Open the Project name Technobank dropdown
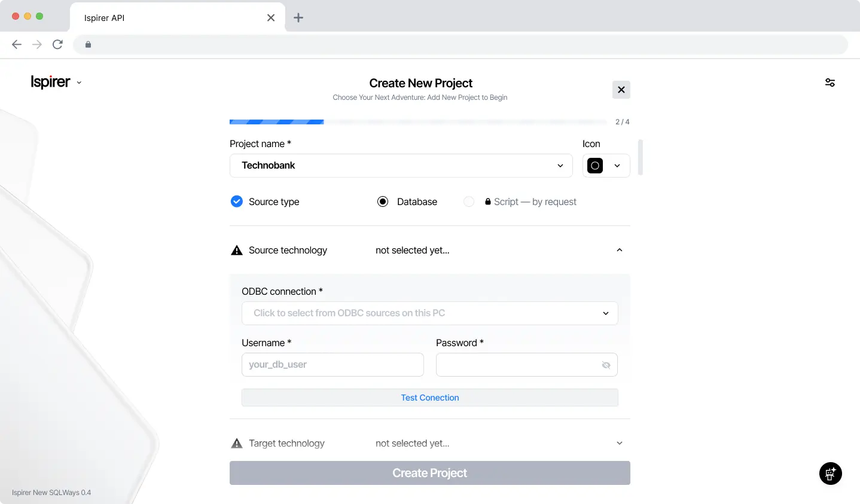Viewport: 860px width, 504px height. [x=401, y=166]
